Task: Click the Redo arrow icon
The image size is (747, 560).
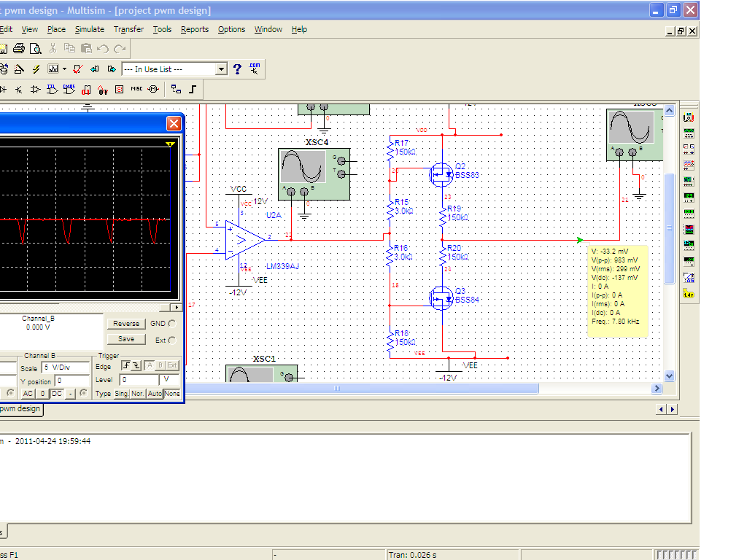Action: click(x=120, y=49)
